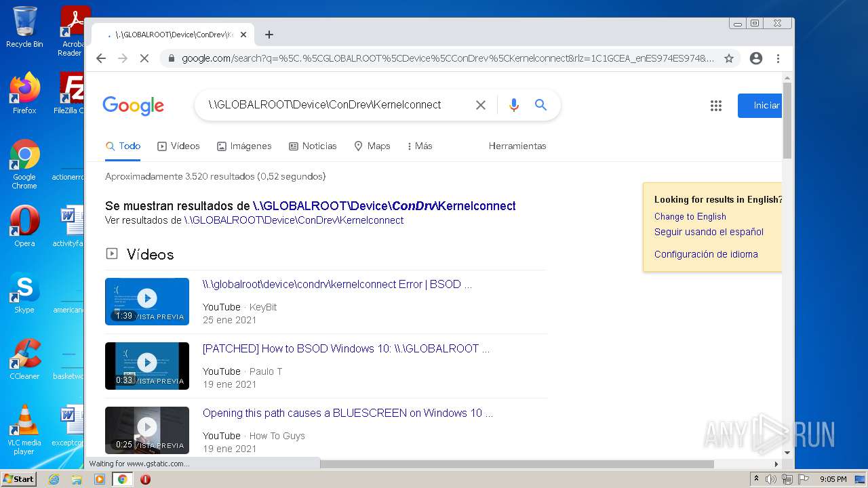Image resolution: width=868 pixels, height=488 pixels.
Task: Select the Google Chrome desktop shortcut
Action: pyautogui.click(x=24, y=164)
